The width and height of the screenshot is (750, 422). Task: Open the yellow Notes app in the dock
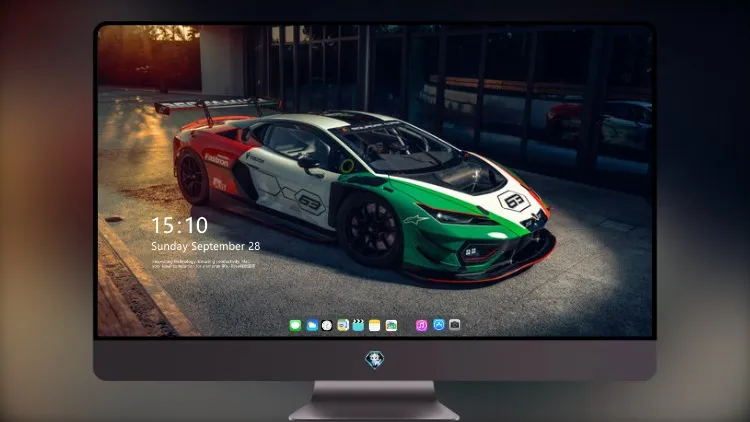point(375,325)
